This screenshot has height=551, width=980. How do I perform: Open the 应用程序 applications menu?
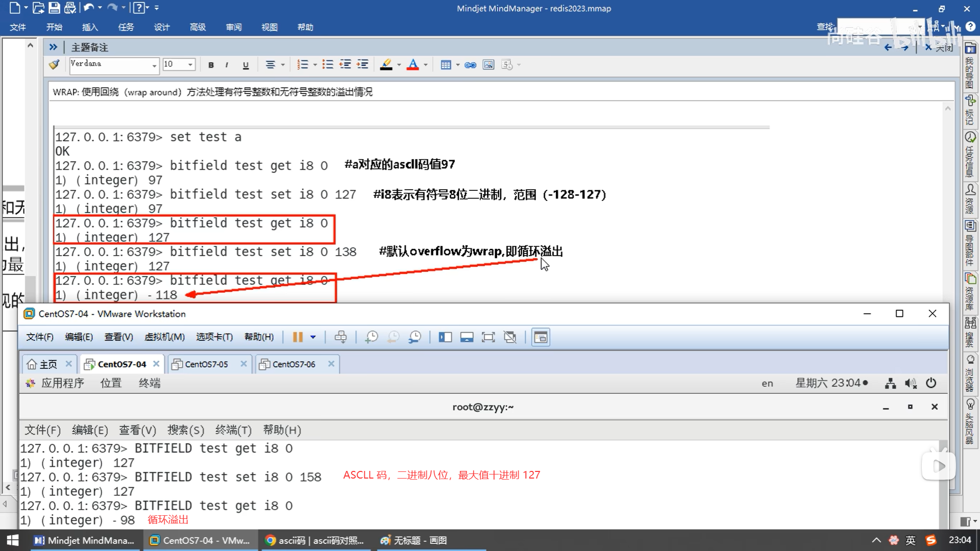coord(62,383)
